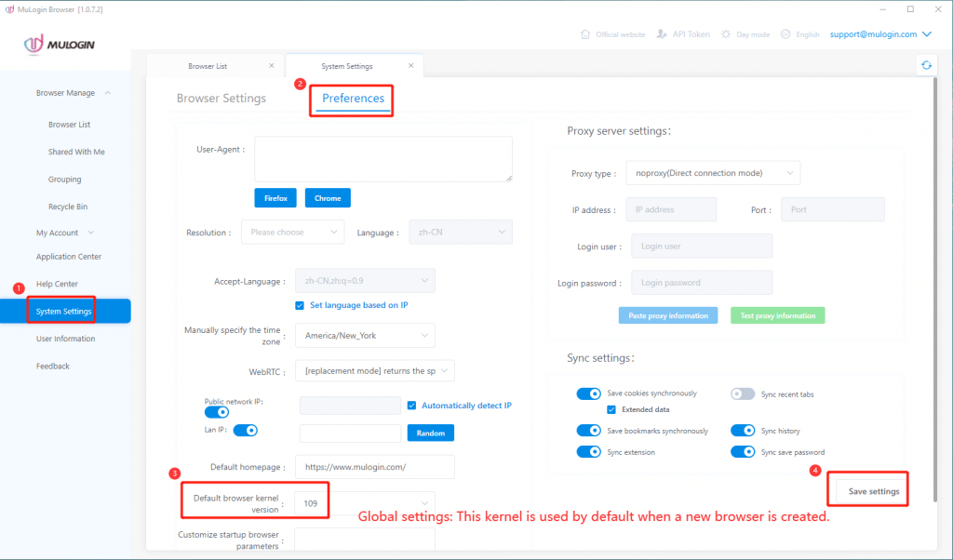The height and width of the screenshot is (560, 953).
Task: Toggle the Public network IP switch
Action: point(216,412)
